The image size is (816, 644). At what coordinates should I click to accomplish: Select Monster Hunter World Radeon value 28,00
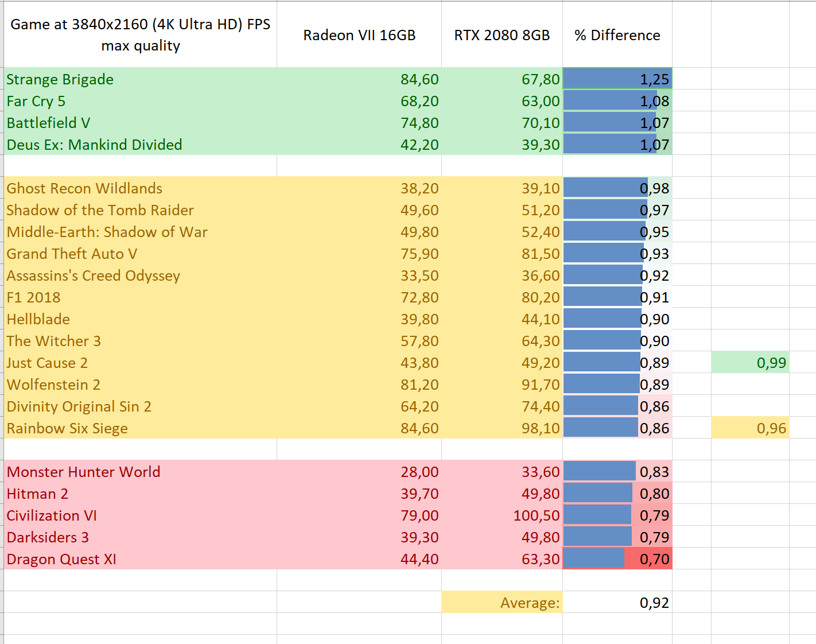[359, 471]
